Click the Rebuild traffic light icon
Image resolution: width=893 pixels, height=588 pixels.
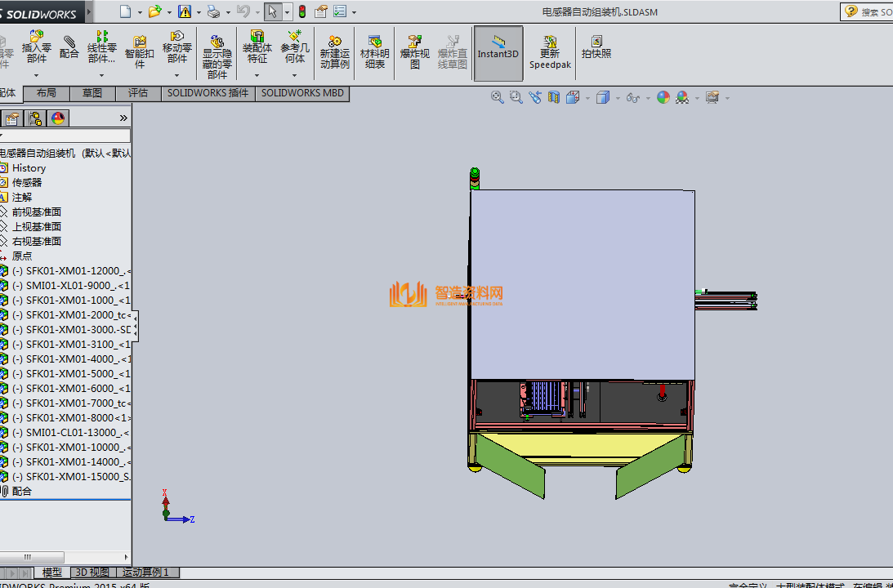(301, 11)
